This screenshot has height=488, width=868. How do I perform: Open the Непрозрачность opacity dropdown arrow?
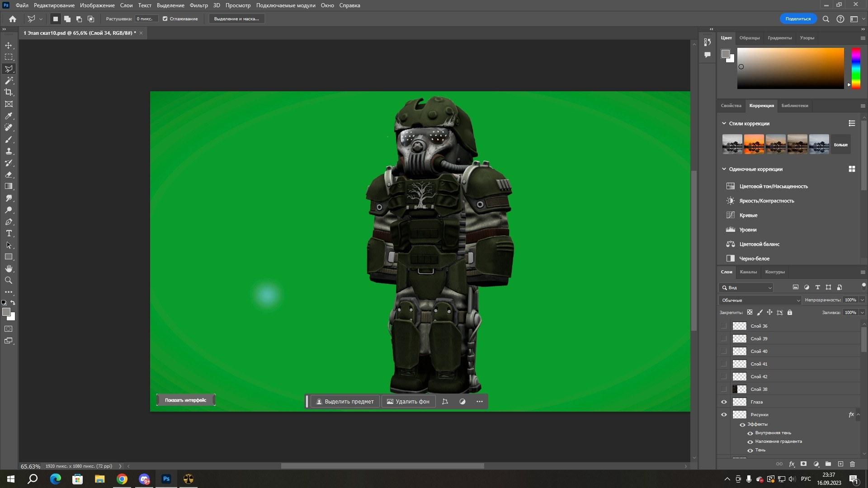(862, 300)
